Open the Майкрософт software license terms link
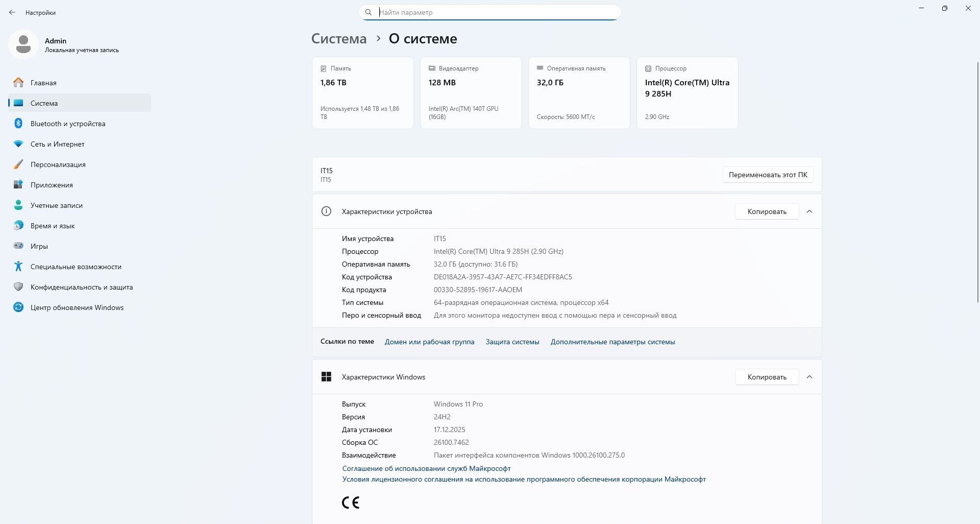The image size is (980, 524). (524, 479)
